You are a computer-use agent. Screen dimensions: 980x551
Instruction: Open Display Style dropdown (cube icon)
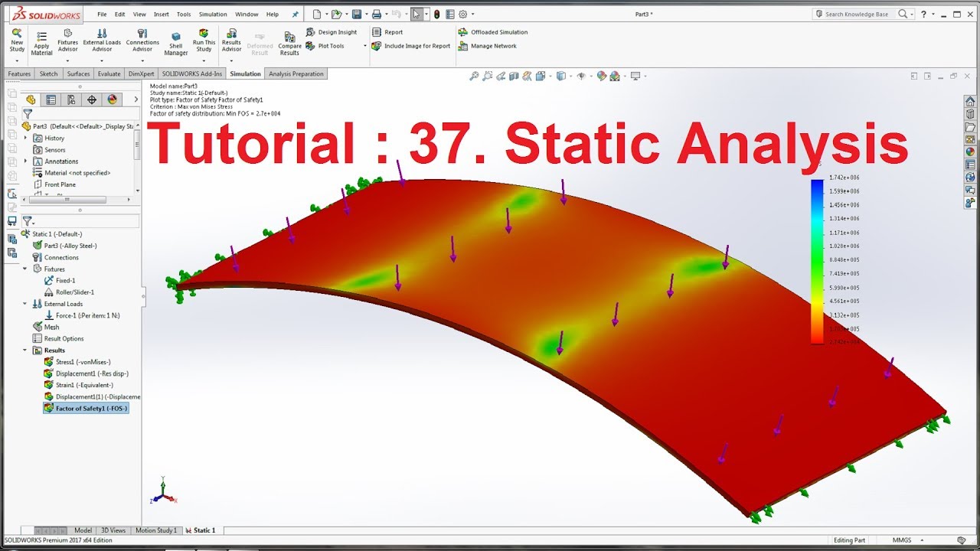(x=561, y=76)
